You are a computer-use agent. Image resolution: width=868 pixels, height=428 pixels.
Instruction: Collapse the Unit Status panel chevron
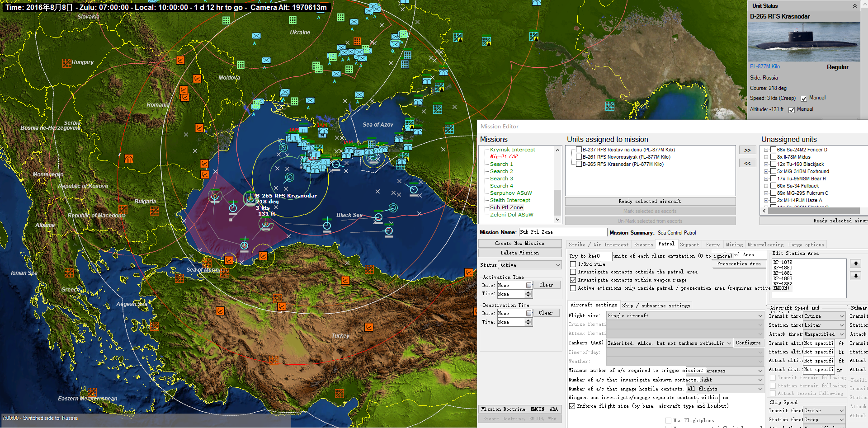pyautogui.click(x=854, y=6)
